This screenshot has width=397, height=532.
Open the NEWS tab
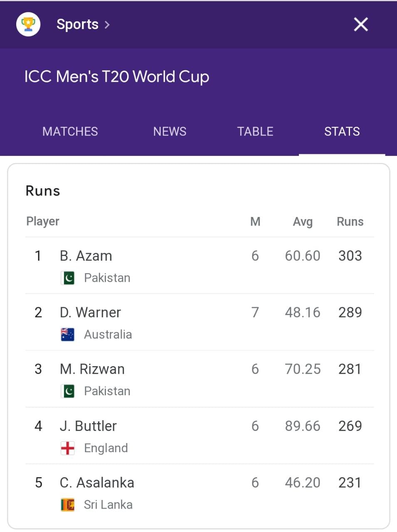coord(170,131)
